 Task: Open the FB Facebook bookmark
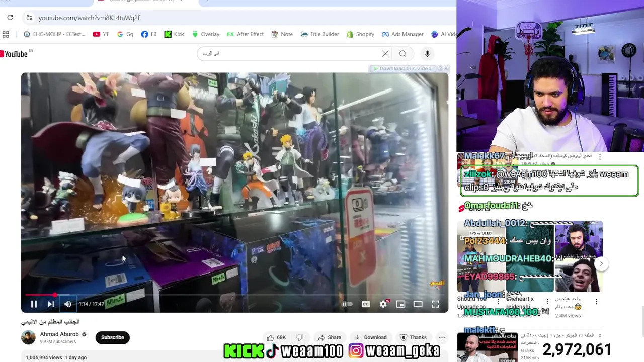point(149,34)
